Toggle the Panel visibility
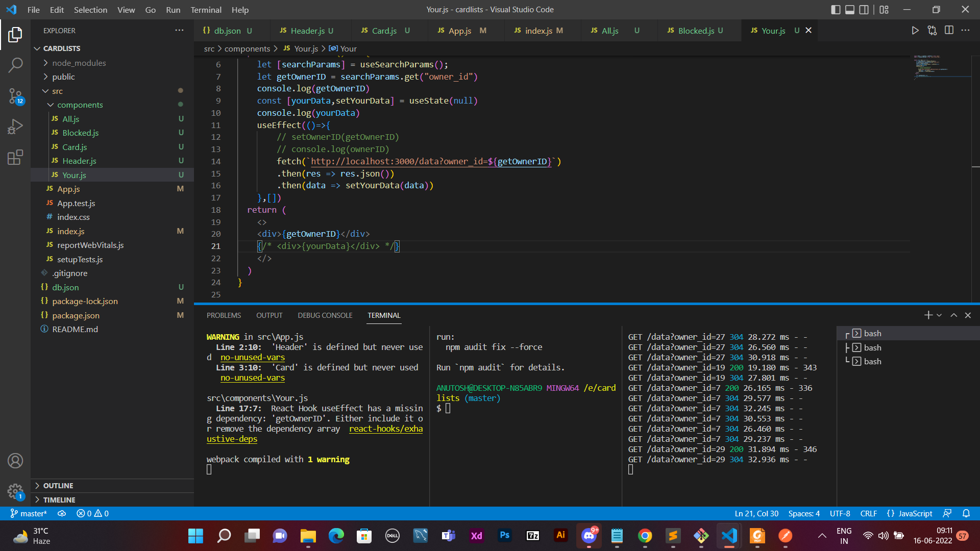980x551 pixels. pos(849,9)
